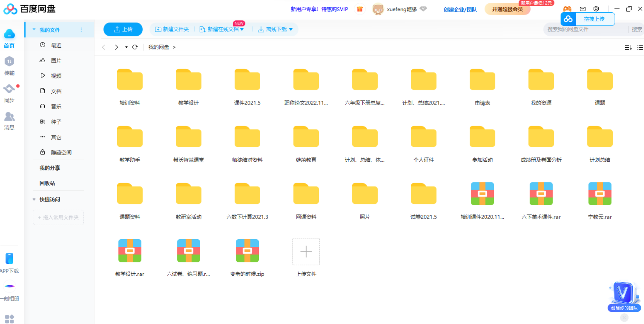Screen dimensions: 644x324
Task: Click the sort order icon
Action: (628, 47)
